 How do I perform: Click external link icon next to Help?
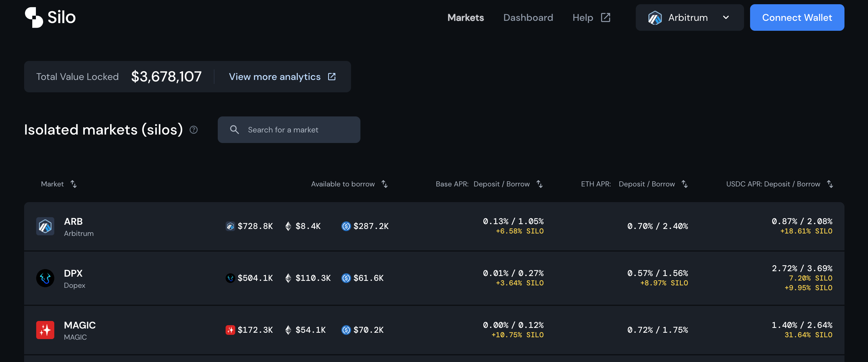pos(606,17)
